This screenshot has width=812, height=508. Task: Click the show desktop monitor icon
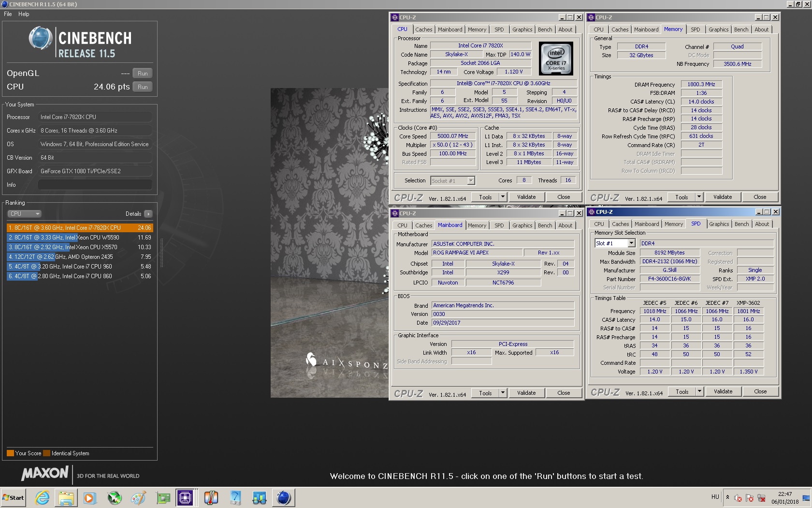click(x=806, y=497)
